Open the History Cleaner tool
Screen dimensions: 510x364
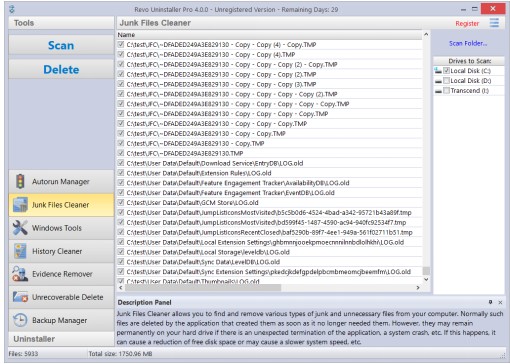(61, 251)
